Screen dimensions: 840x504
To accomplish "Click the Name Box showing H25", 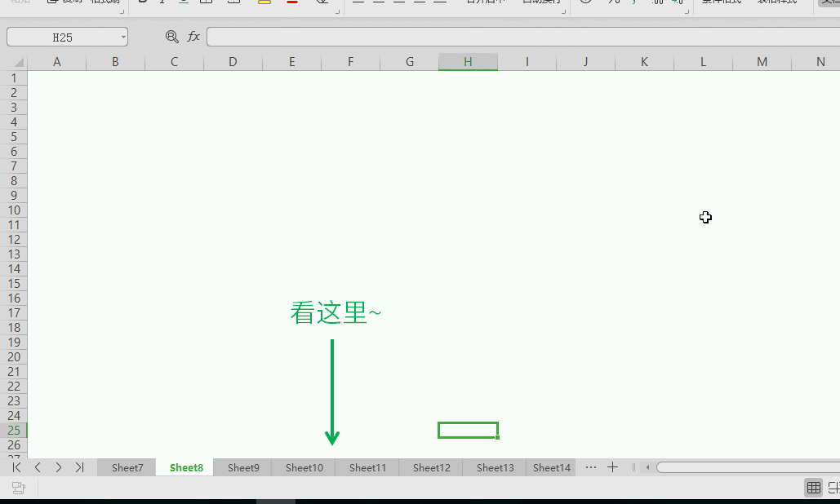I will [x=63, y=37].
